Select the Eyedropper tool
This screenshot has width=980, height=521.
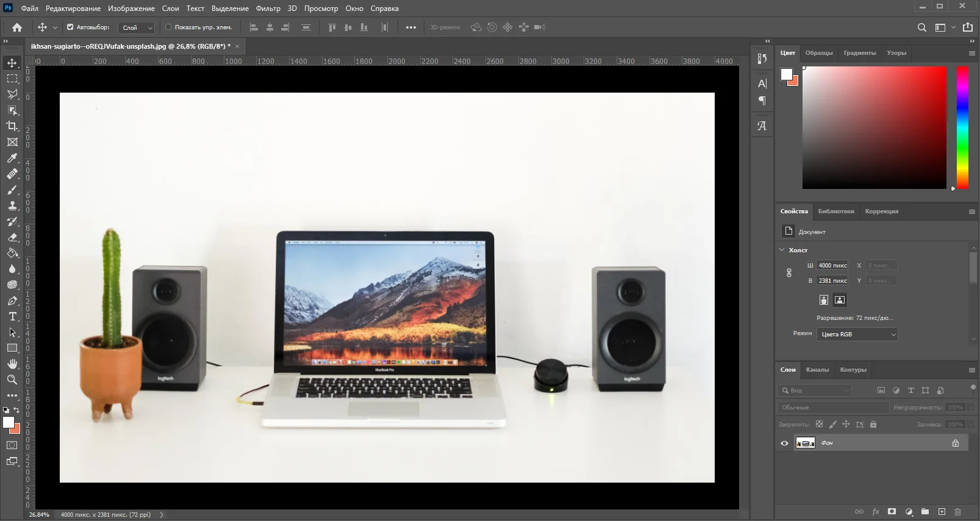click(x=12, y=158)
